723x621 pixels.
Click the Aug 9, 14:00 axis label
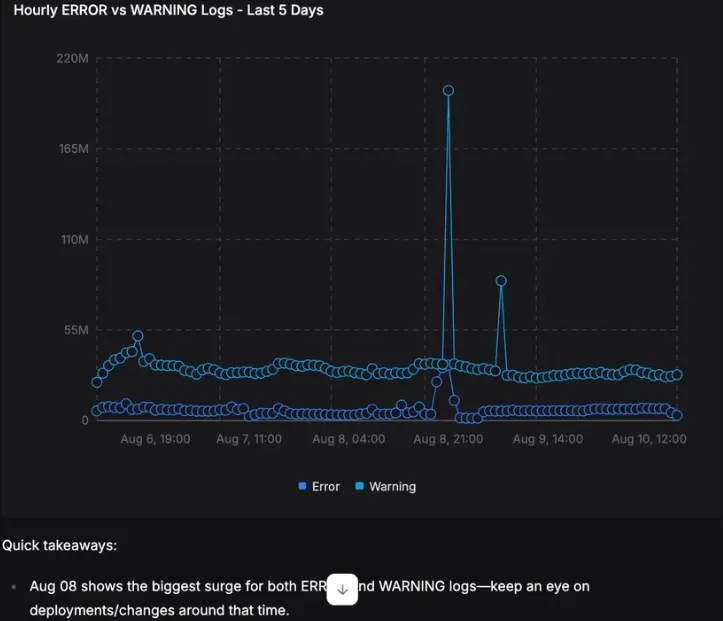coord(547,439)
